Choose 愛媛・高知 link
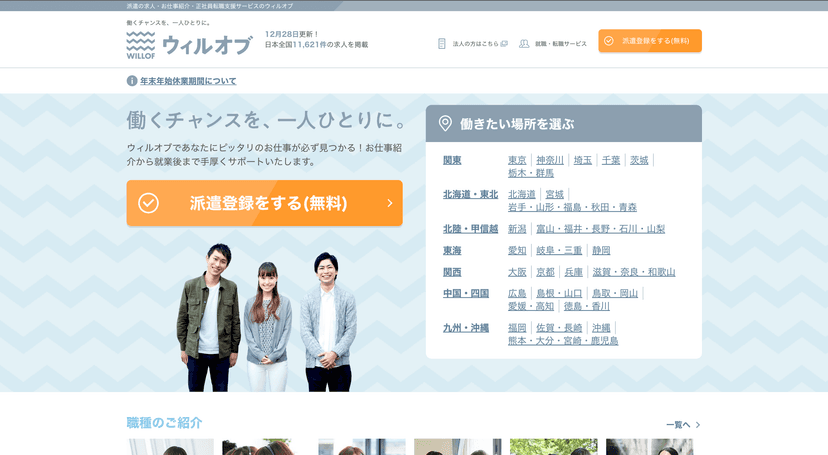828x455 pixels. tap(531, 306)
